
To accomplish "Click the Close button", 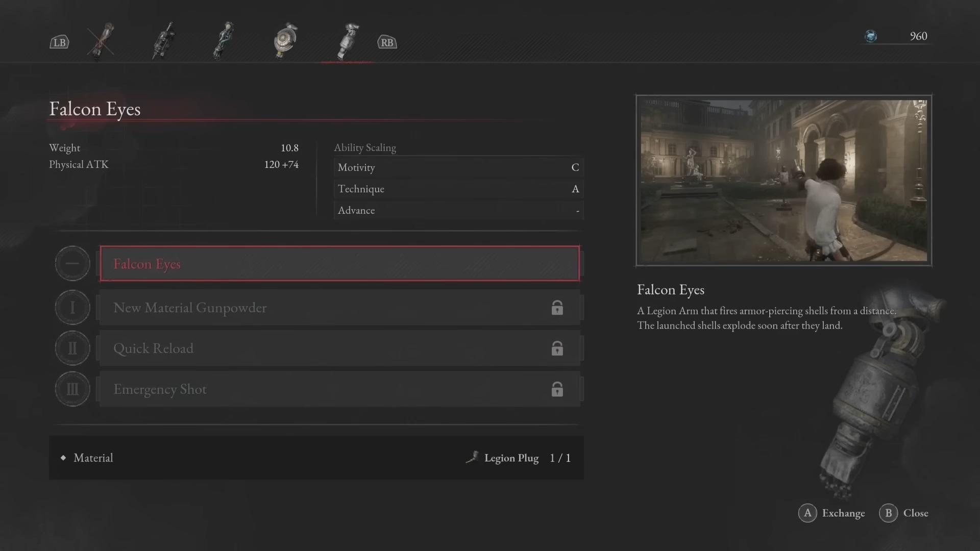I will pyautogui.click(x=904, y=513).
